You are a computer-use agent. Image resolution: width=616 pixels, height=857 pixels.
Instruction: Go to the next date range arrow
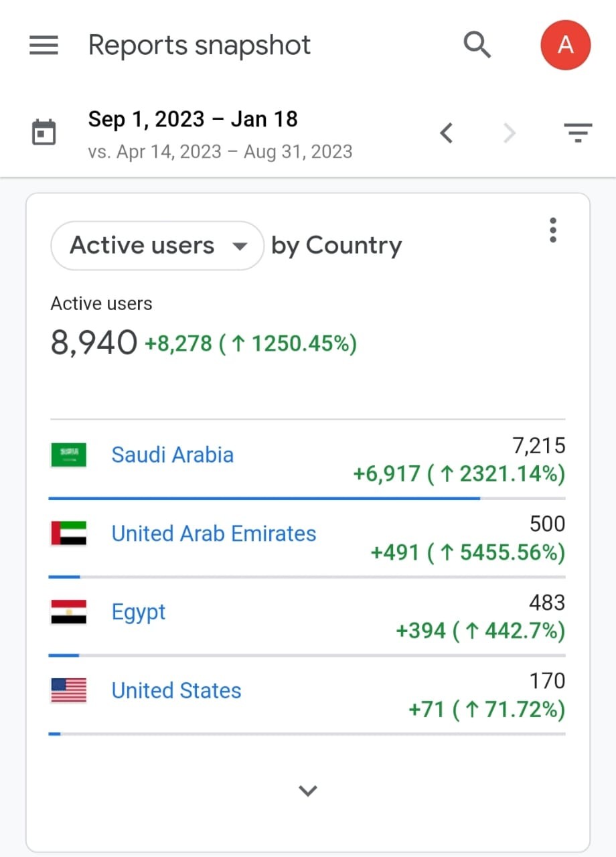pos(510,133)
